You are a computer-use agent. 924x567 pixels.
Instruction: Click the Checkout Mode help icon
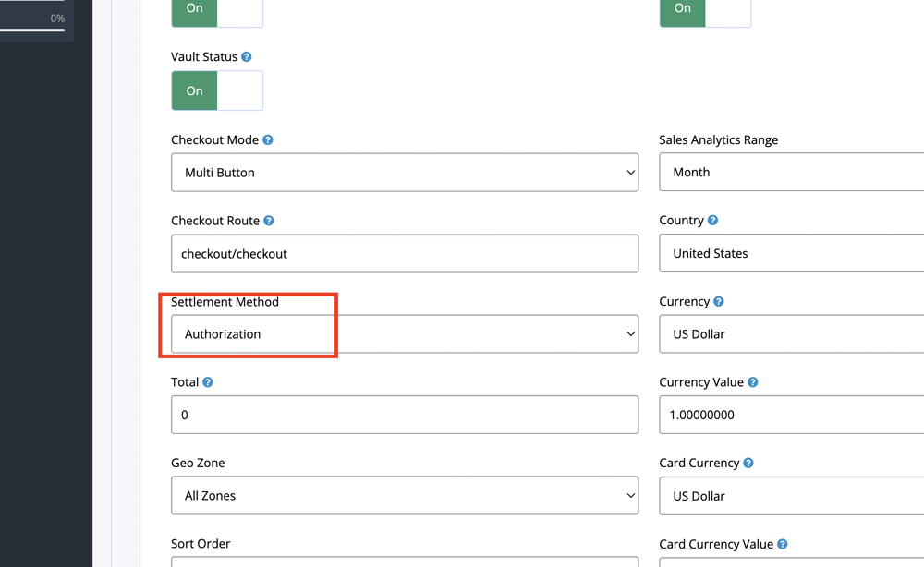coord(268,140)
